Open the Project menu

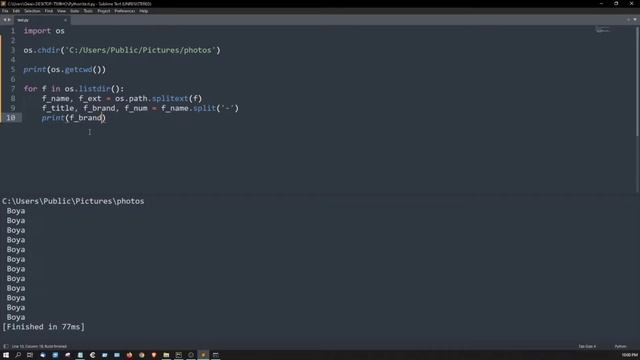pyautogui.click(x=104, y=11)
